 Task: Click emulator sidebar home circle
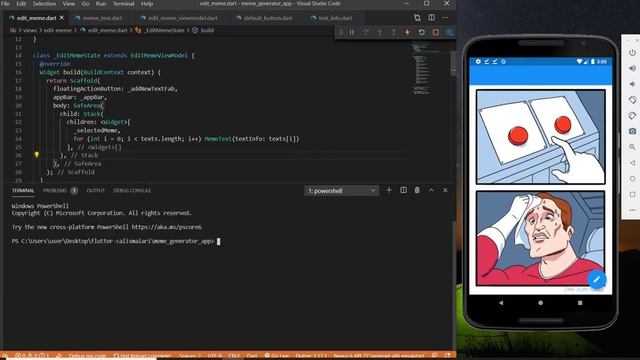tap(632, 179)
